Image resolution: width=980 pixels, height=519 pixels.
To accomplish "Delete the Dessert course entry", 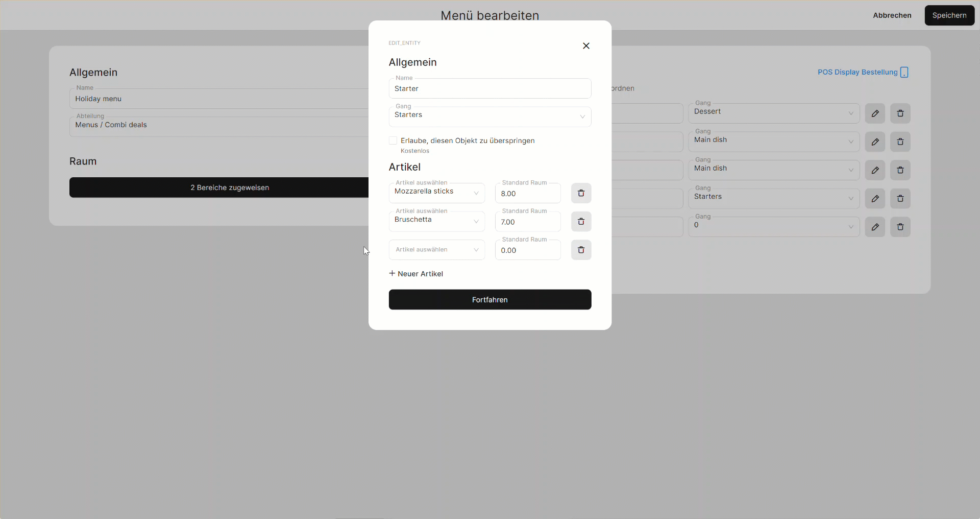I will (900, 113).
